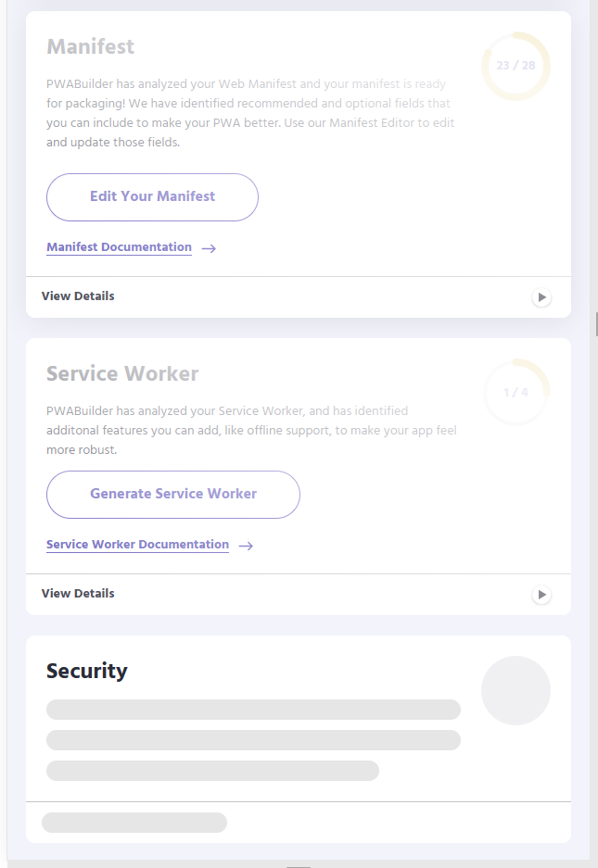Click the play-style expand icon on Service Worker card

click(x=541, y=595)
